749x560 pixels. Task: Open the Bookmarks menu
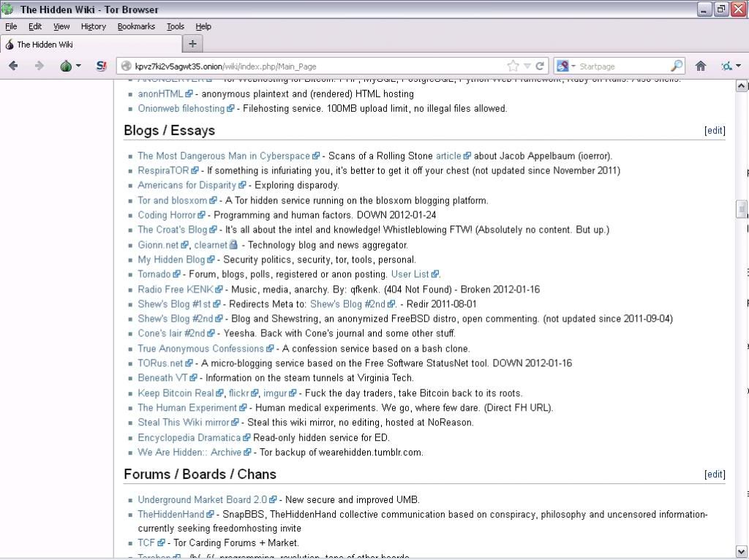coord(136,26)
